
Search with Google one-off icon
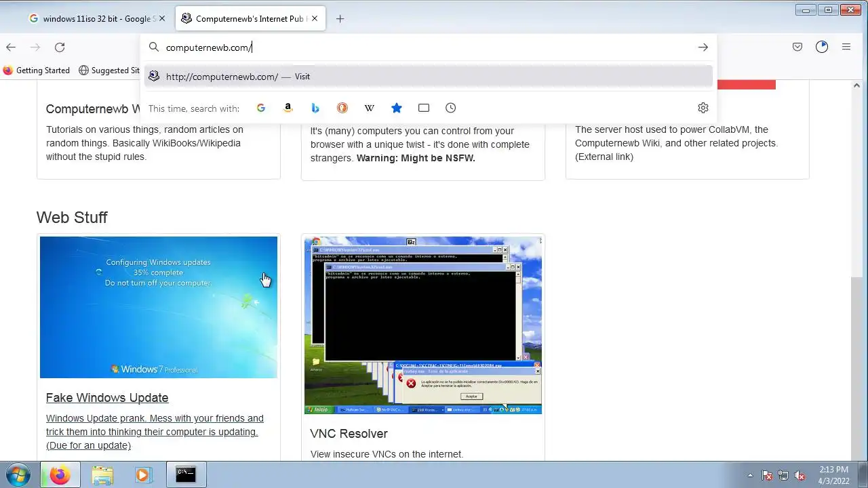click(261, 108)
